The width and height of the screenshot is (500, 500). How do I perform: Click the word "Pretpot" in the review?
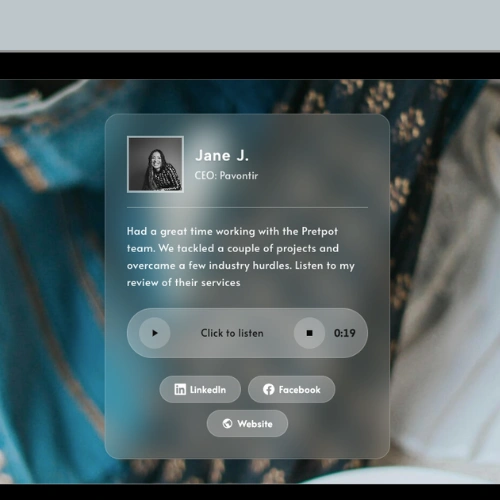pyautogui.click(x=320, y=231)
